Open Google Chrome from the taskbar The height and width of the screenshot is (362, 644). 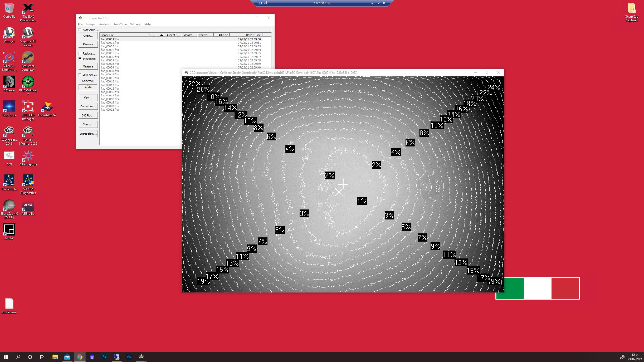[x=80, y=357]
